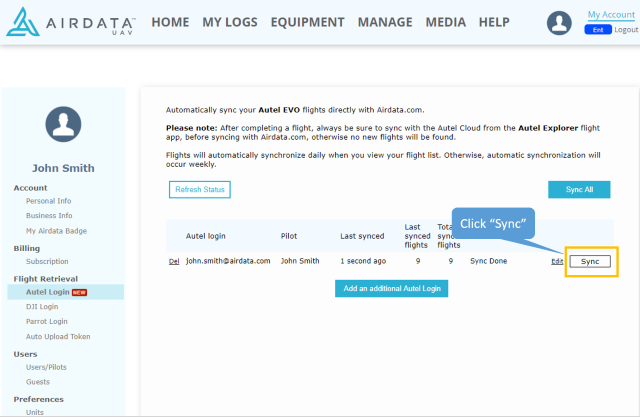Open the MANAGE menu

385,22
